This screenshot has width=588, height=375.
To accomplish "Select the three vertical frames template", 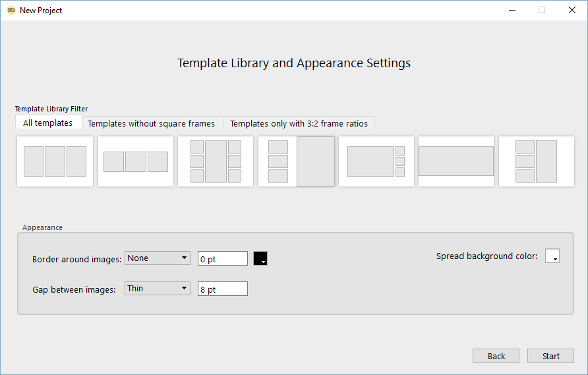I will pyautogui.click(x=55, y=161).
